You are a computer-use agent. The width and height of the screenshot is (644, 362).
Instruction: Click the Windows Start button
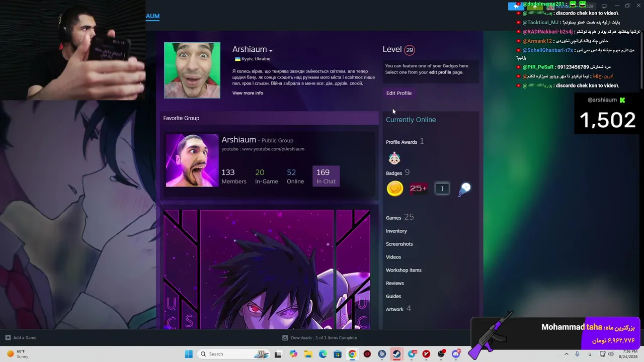pos(189,354)
